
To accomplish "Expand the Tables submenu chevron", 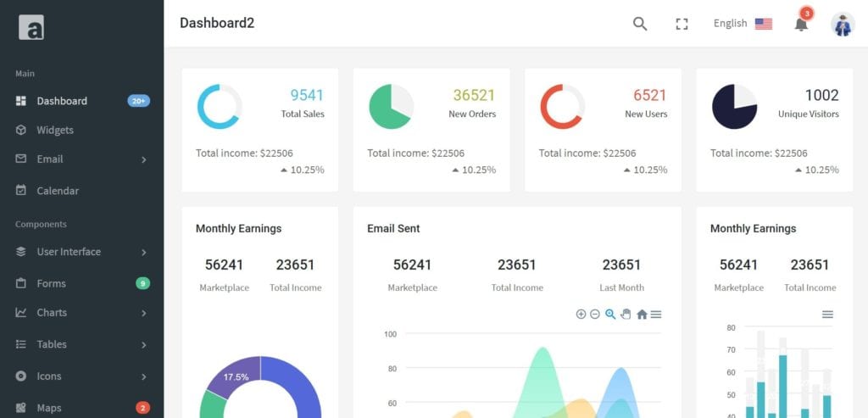I will click(x=144, y=345).
